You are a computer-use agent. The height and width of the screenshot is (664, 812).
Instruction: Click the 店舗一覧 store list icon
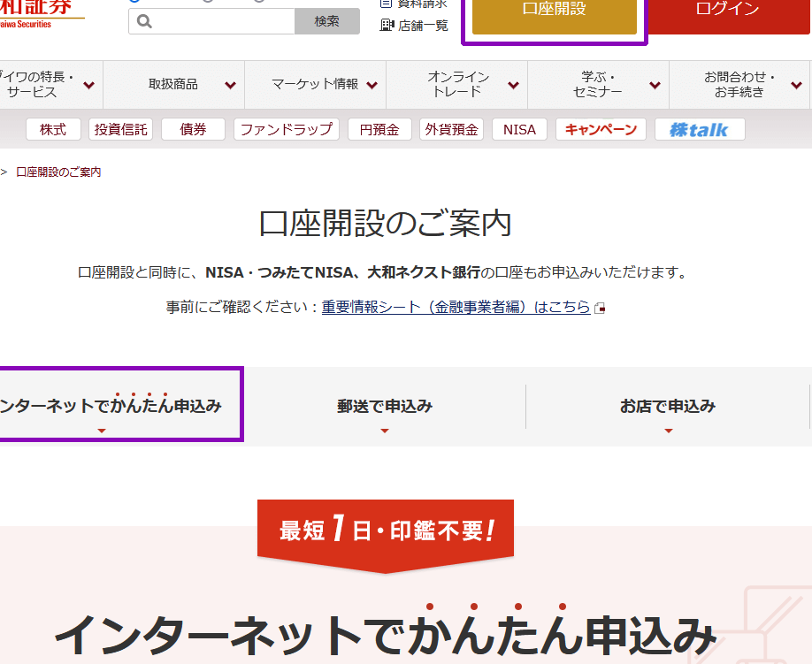click(387, 25)
